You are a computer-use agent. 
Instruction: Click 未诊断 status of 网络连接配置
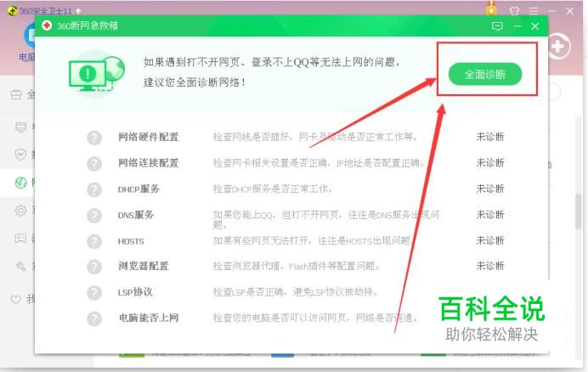[x=490, y=163]
